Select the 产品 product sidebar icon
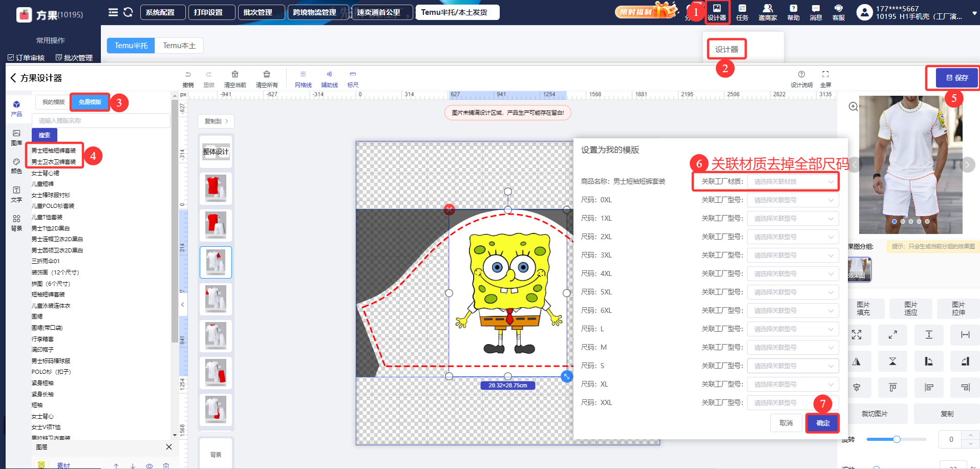Viewport: 980px width, 469px height. 16,109
